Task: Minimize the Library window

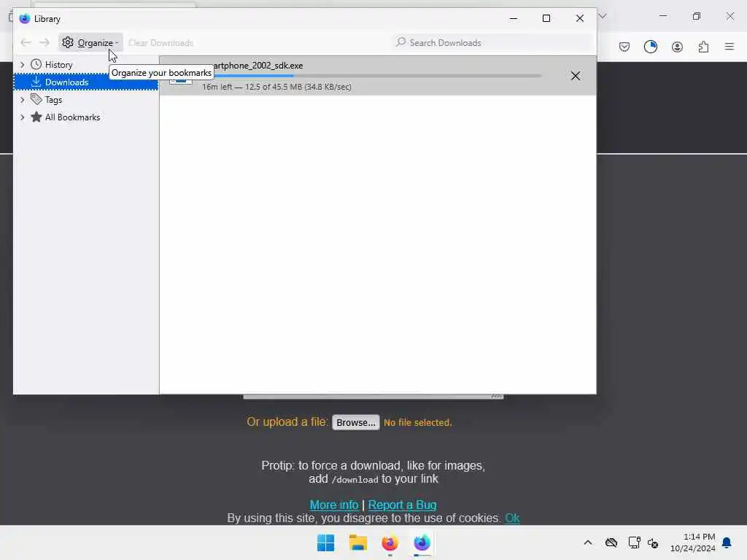Action: pos(513,18)
